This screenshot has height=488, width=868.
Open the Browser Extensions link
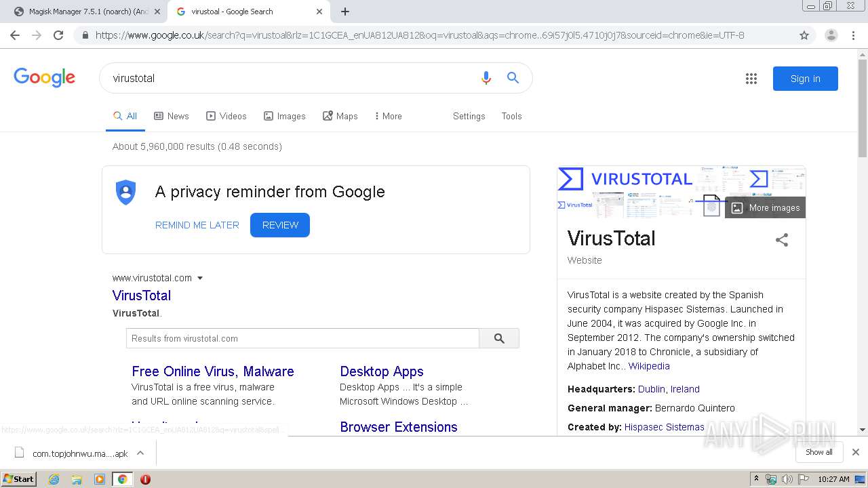(399, 427)
